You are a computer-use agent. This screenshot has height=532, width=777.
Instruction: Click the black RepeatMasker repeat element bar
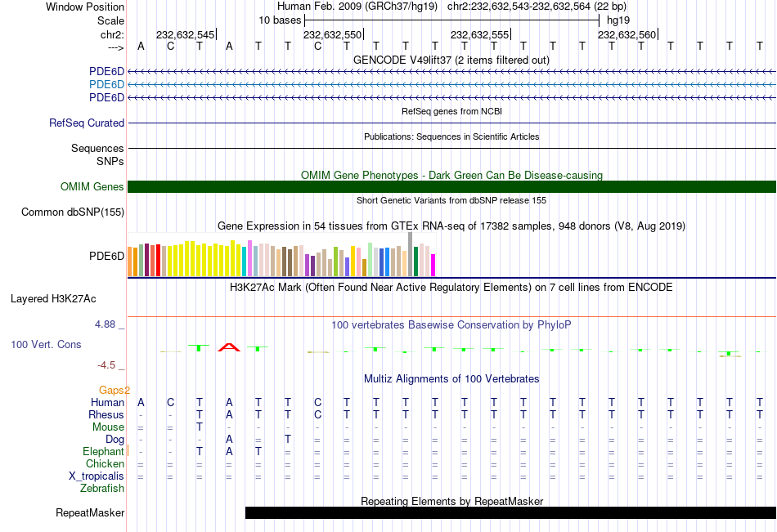click(510, 512)
